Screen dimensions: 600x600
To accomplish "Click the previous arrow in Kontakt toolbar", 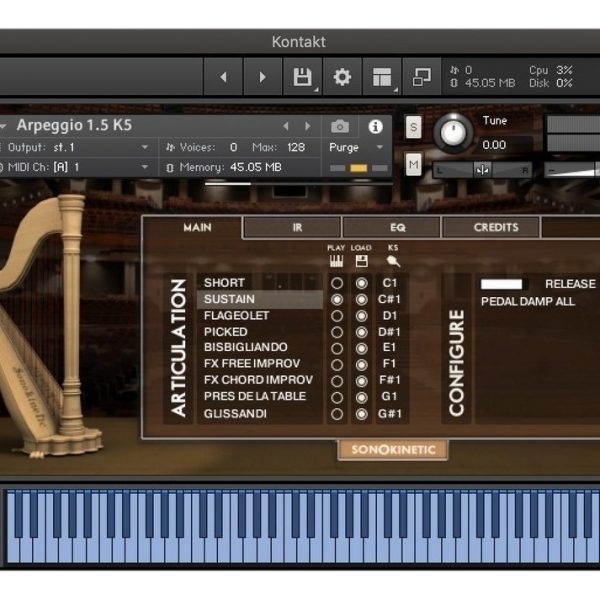I will click(x=223, y=77).
